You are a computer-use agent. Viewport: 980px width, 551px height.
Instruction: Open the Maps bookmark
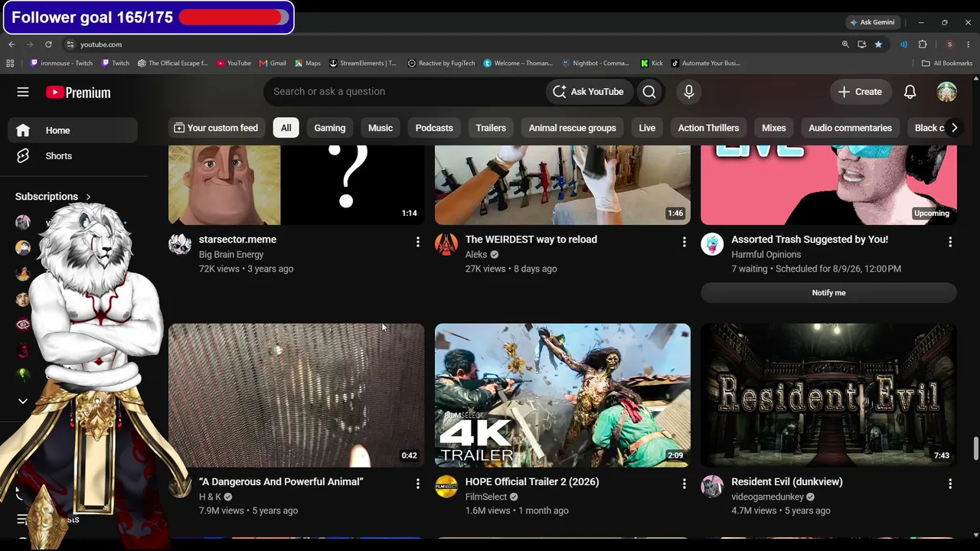[308, 64]
